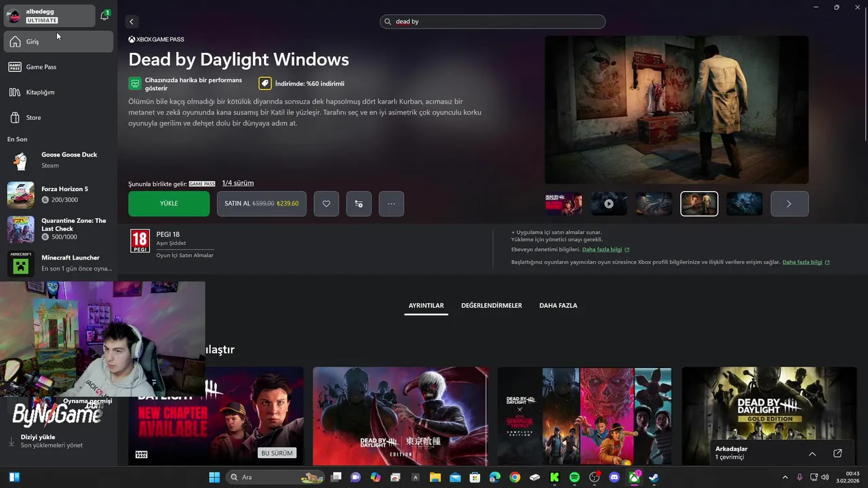Image resolution: width=868 pixels, height=488 pixels.
Task: Open Windows Start menu in taskbar
Action: (x=214, y=477)
